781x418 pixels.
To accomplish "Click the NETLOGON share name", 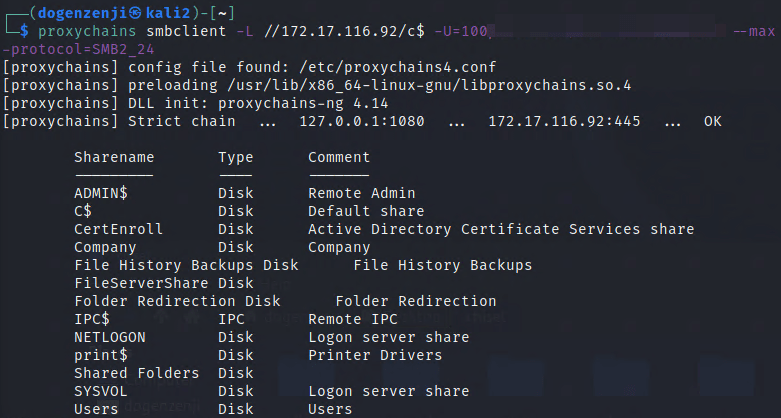I will pos(110,337).
